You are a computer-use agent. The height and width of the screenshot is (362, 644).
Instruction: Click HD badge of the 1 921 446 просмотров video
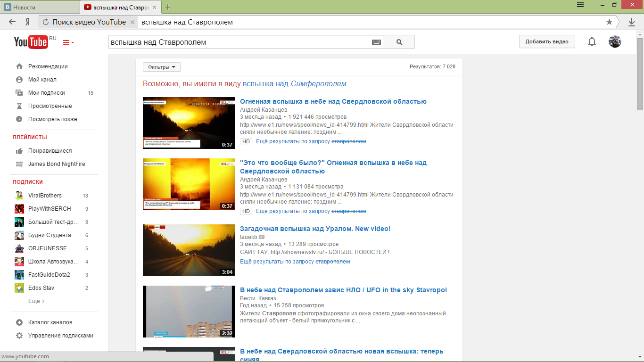point(246,141)
